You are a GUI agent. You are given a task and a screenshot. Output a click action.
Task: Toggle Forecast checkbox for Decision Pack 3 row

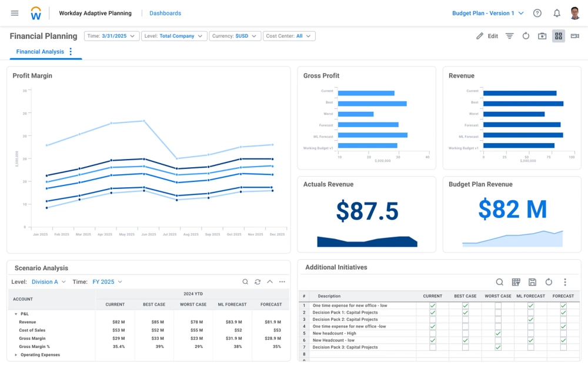[563, 347]
